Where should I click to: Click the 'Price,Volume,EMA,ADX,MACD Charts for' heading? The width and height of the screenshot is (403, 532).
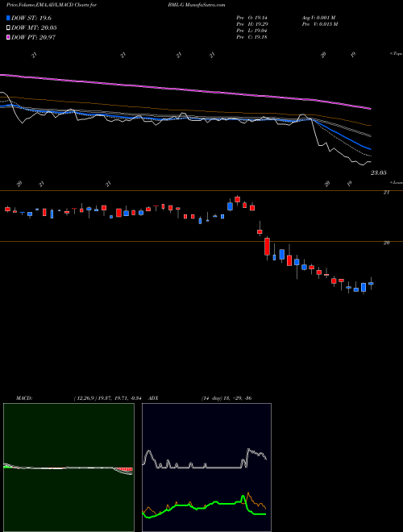pyautogui.click(x=51, y=5)
